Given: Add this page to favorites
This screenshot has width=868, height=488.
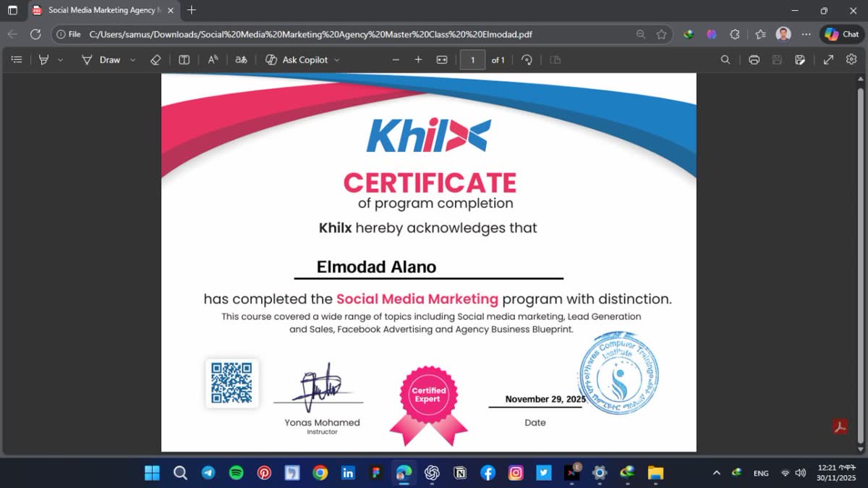Looking at the screenshot, I should tap(661, 34).
